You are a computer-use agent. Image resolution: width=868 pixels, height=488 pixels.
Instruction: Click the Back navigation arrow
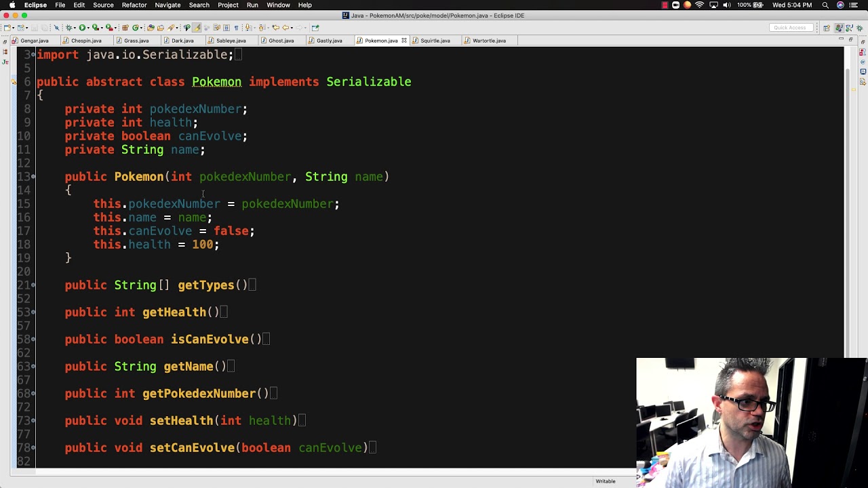pyautogui.click(x=285, y=27)
